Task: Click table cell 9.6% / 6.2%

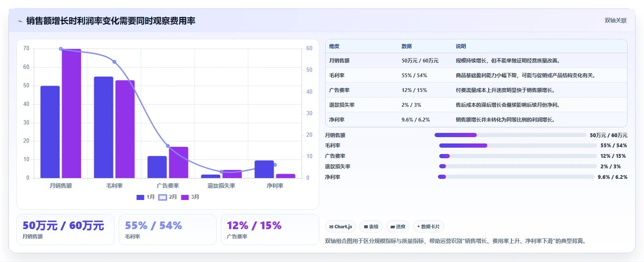Action: tap(416, 120)
